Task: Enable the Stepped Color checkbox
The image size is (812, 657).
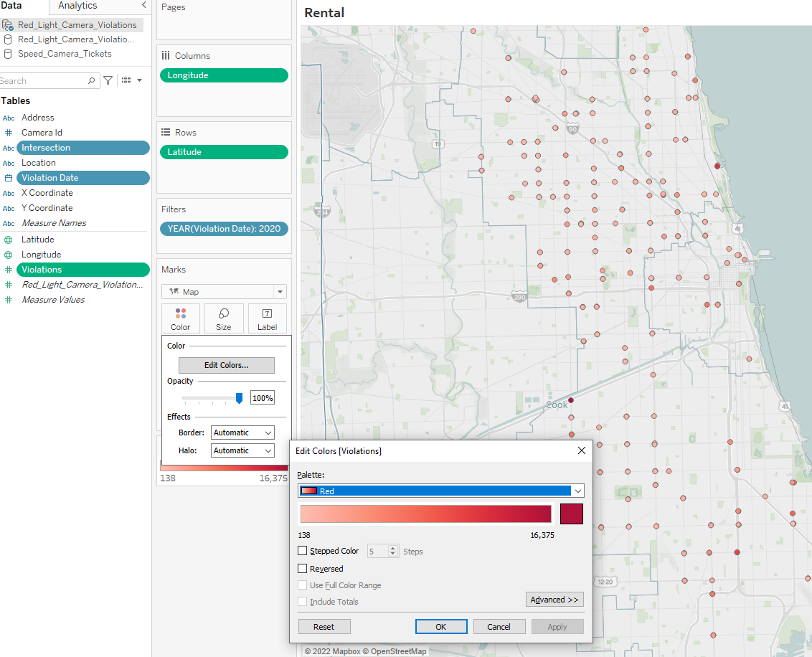Action: (303, 550)
